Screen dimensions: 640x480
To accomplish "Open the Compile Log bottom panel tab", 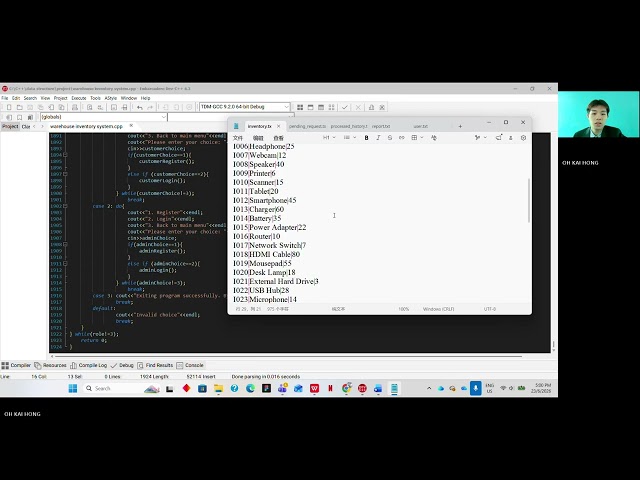I will click(x=89, y=365).
